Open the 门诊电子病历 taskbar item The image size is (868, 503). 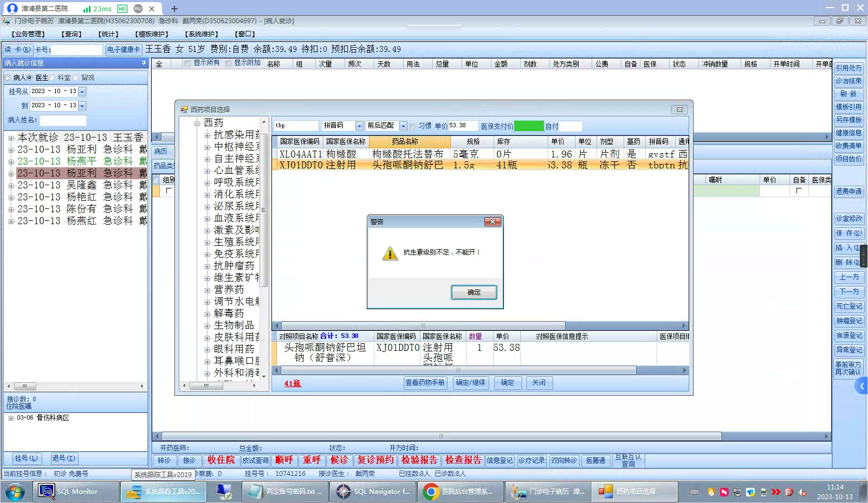pos(548,492)
